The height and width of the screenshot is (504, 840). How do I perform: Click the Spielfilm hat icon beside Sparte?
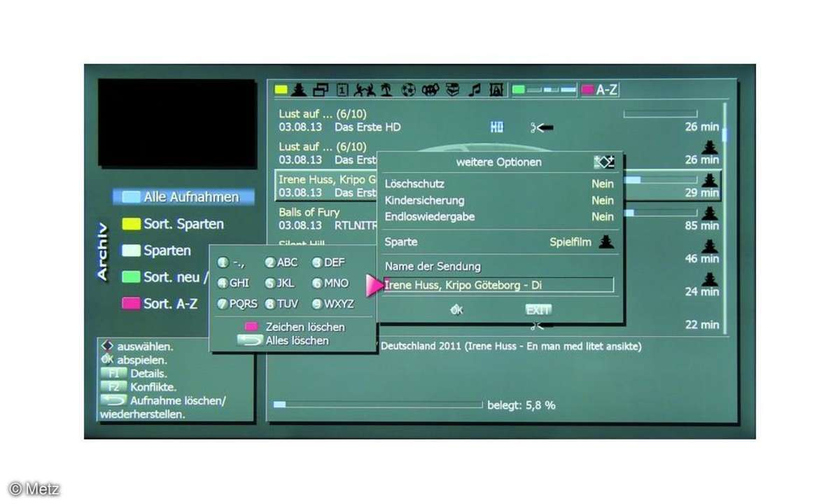(606, 242)
